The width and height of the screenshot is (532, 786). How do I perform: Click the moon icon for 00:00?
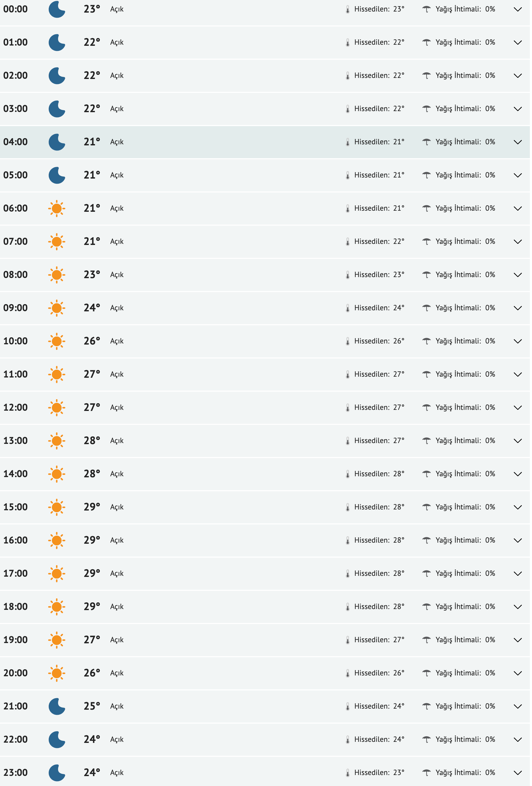coord(56,9)
